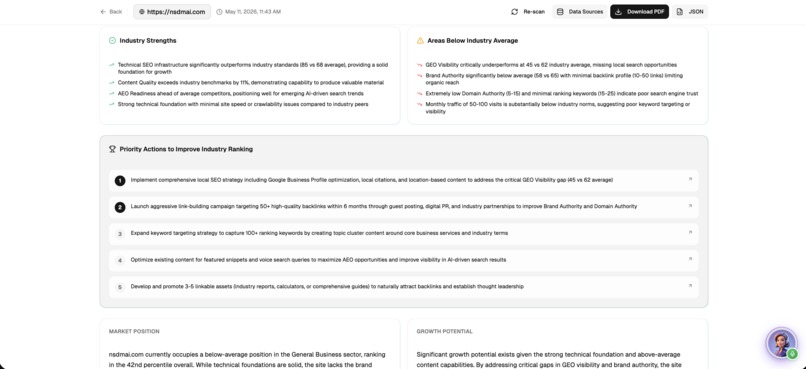This screenshot has height=369, width=806.
Task: Expand arrow for link-building campaign action
Action: (690, 206)
